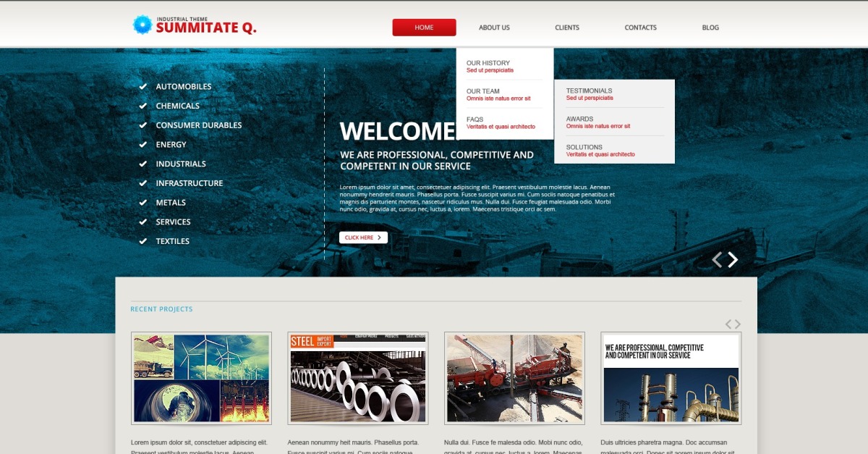This screenshot has height=454, width=868.
Task: Open the Blog link
Action: pyautogui.click(x=710, y=28)
